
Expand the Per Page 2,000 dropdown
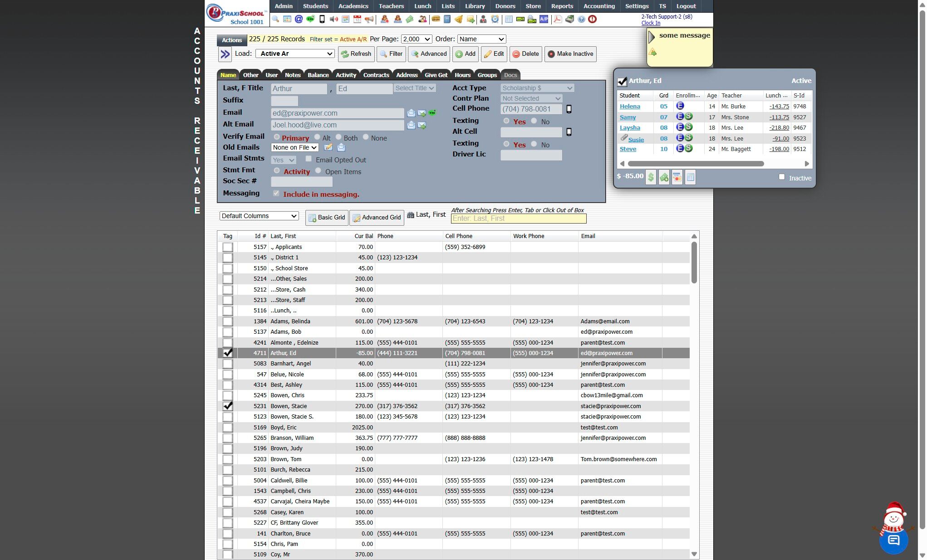coord(416,39)
